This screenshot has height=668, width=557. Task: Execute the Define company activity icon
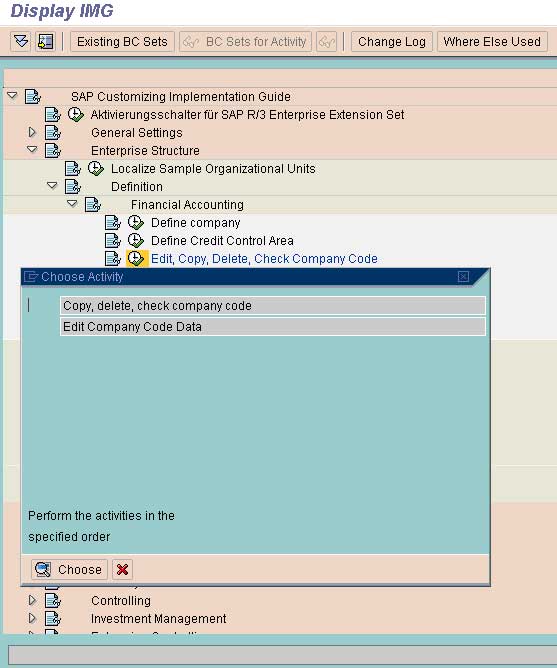[136, 222]
